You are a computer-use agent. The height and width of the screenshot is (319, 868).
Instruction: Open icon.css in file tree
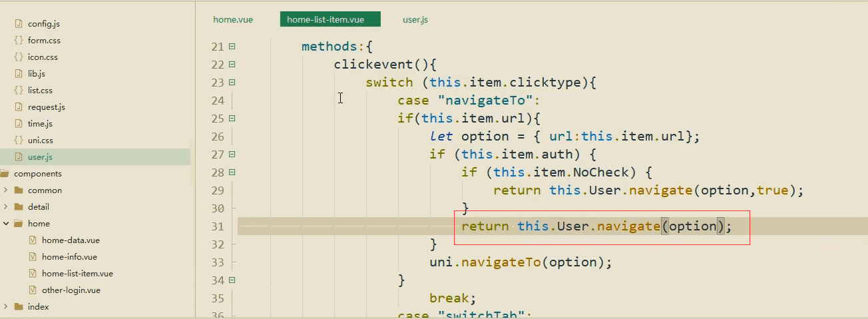point(43,57)
